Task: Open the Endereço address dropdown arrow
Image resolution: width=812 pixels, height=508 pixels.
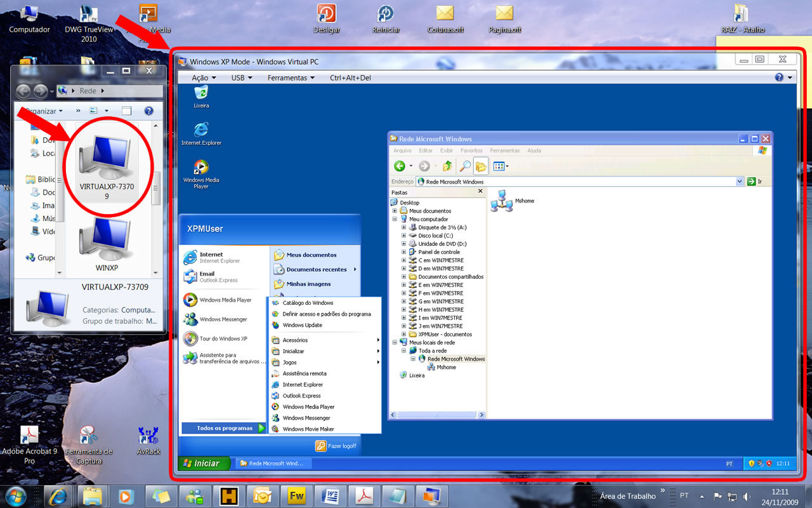Action: coord(740,182)
